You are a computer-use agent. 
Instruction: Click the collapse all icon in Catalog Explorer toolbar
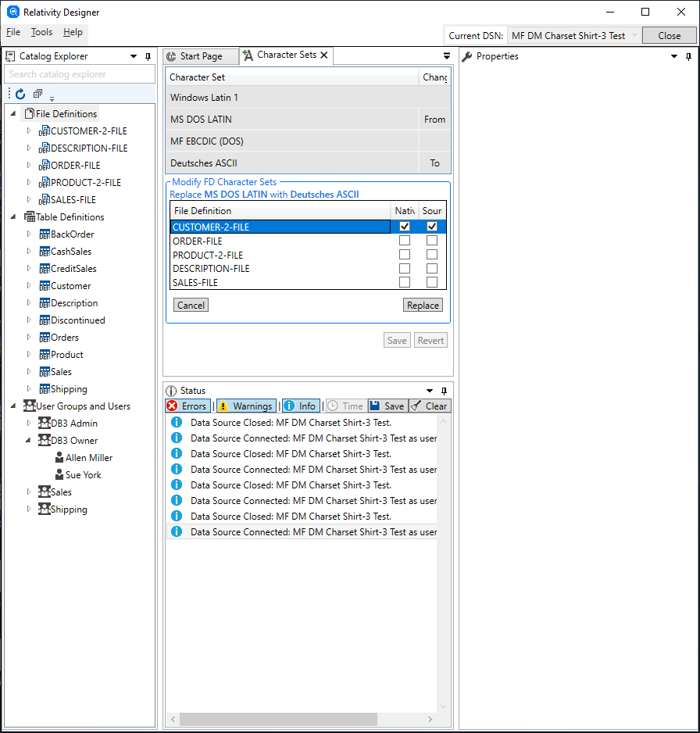37,94
